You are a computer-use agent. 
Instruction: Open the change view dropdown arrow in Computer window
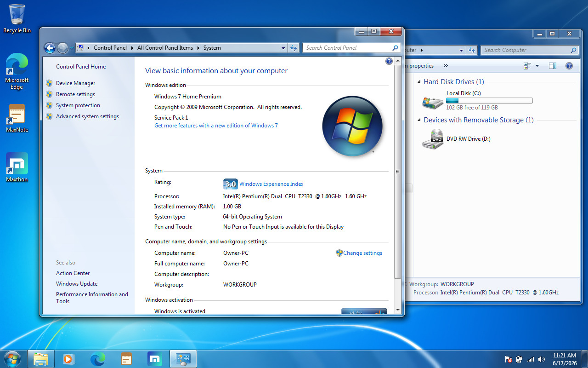click(x=537, y=66)
